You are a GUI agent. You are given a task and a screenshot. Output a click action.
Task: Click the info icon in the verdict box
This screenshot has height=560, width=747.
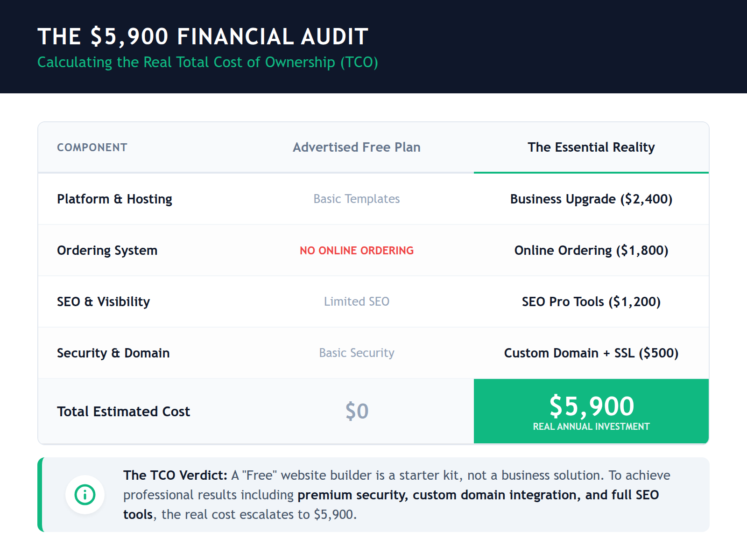pos(85,495)
